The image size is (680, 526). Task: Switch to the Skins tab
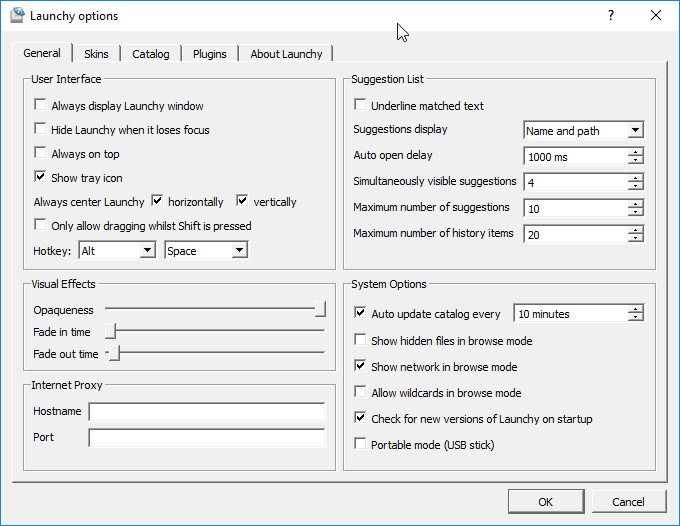96,54
